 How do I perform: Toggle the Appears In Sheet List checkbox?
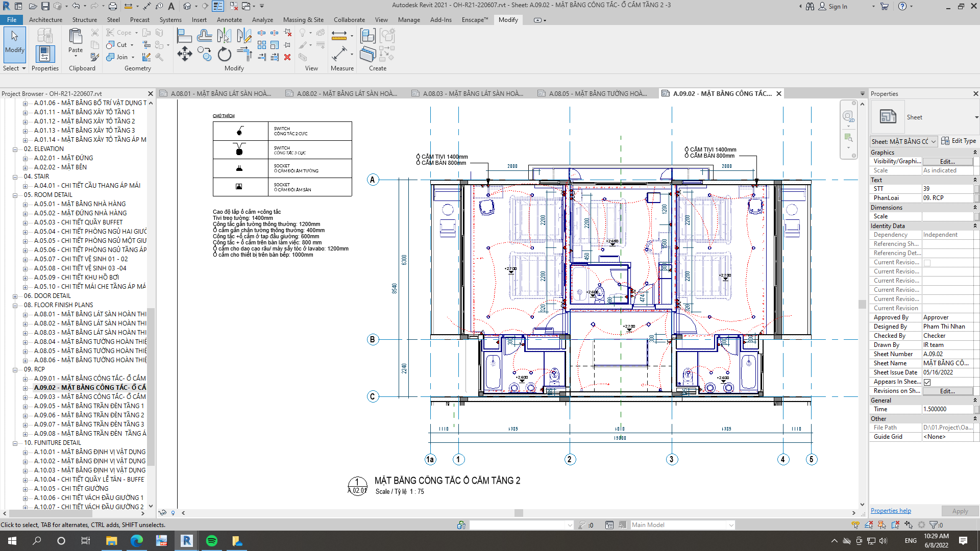[927, 382]
